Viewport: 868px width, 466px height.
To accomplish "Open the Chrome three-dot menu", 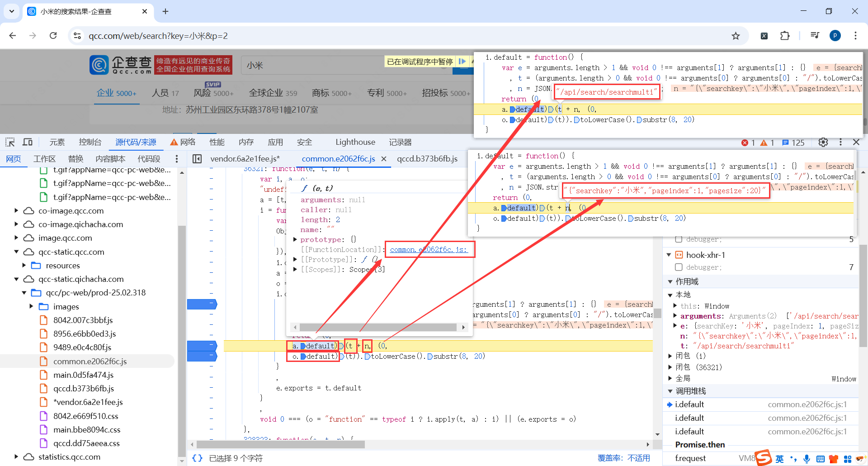I will 855,36.
